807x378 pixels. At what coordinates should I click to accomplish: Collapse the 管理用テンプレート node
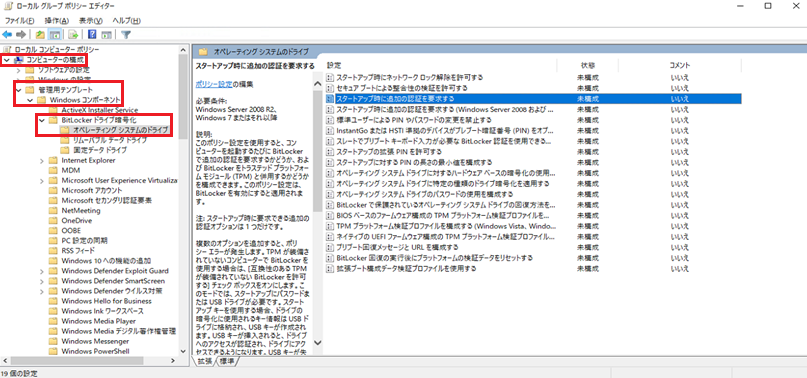coord(19,90)
